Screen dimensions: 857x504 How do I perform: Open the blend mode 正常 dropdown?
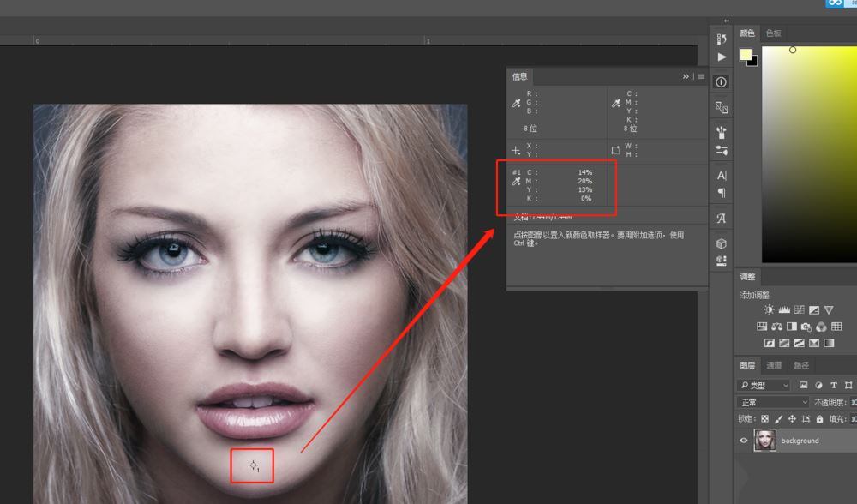(x=772, y=402)
